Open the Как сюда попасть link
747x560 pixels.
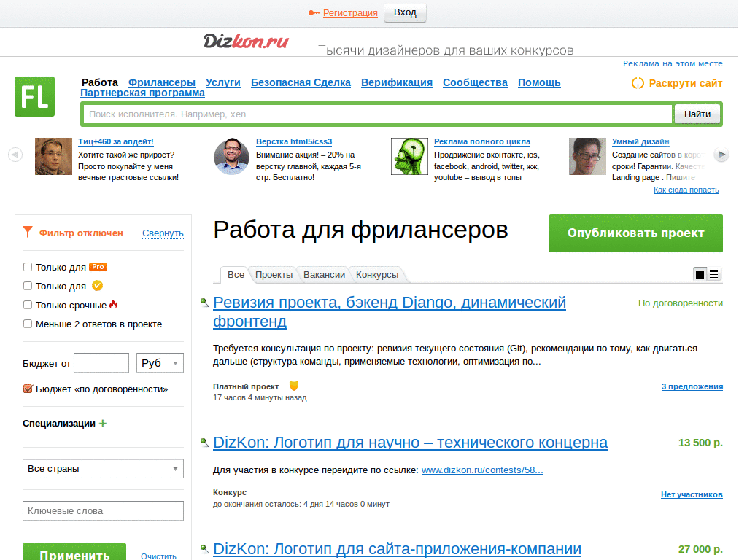click(686, 190)
